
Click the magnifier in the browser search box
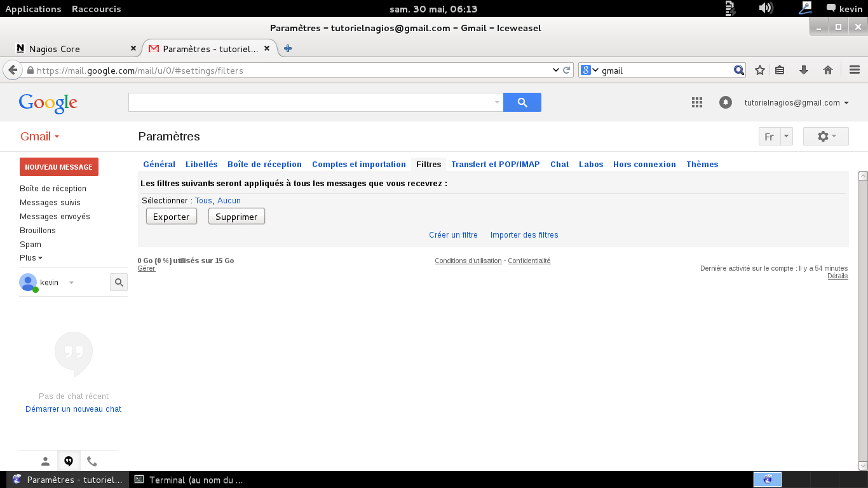click(739, 70)
